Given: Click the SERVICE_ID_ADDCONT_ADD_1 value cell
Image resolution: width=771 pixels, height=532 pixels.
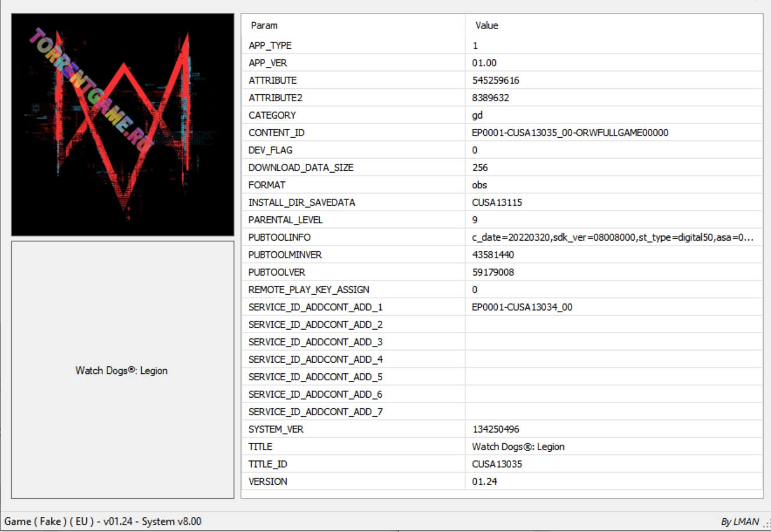Looking at the screenshot, I should pos(522,307).
